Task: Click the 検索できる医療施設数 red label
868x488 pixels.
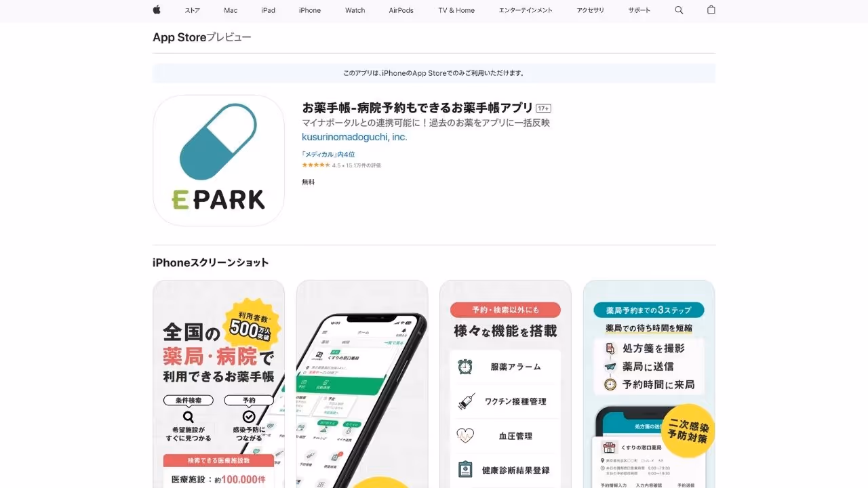Action: [x=218, y=460]
